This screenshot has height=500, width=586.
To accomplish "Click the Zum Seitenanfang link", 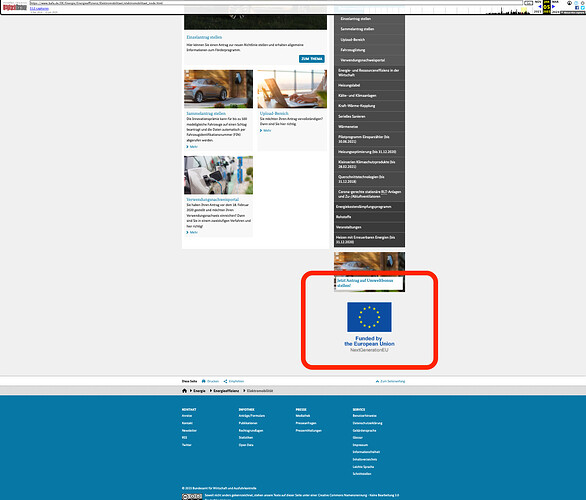I will tap(393, 381).
